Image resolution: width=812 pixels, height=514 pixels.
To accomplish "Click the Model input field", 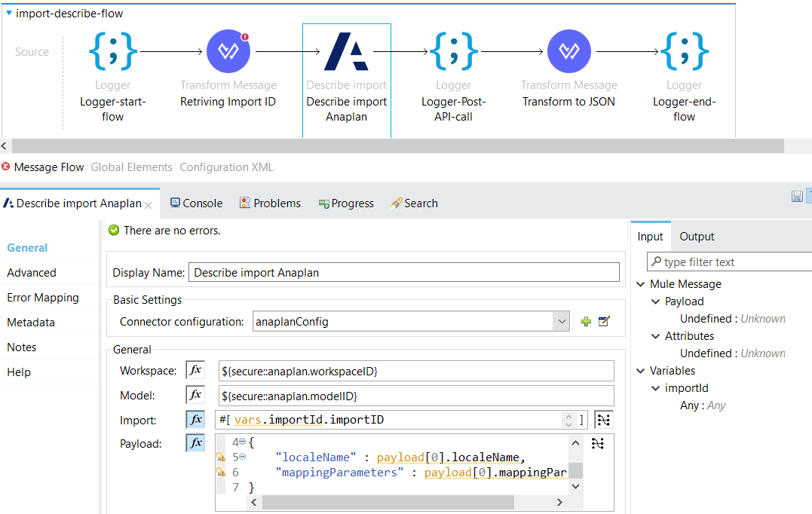I will point(416,396).
